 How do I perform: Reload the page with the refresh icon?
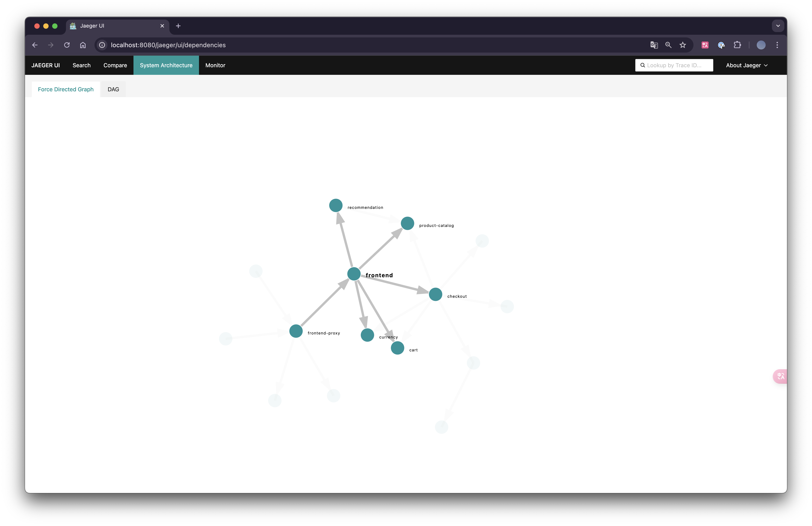pyautogui.click(x=67, y=45)
